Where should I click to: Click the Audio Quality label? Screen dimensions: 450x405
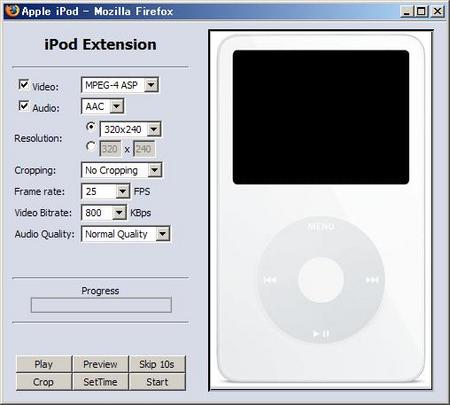click(x=44, y=234)
